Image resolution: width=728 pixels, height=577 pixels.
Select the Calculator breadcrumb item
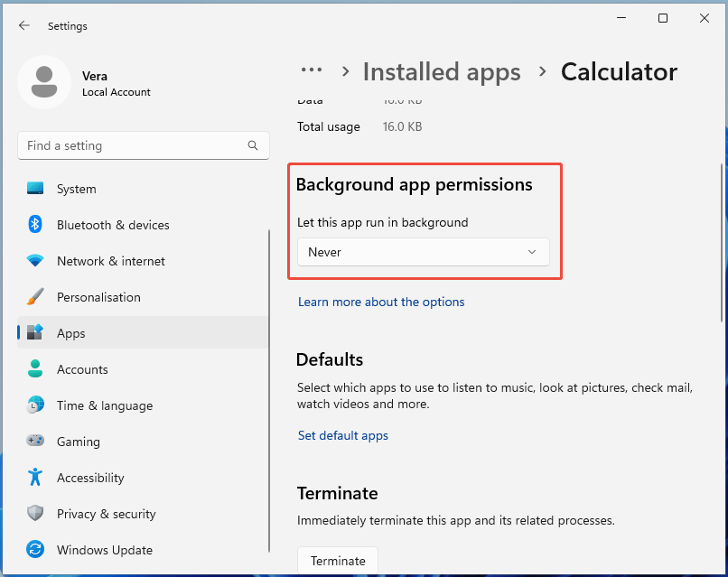(619, 71)
